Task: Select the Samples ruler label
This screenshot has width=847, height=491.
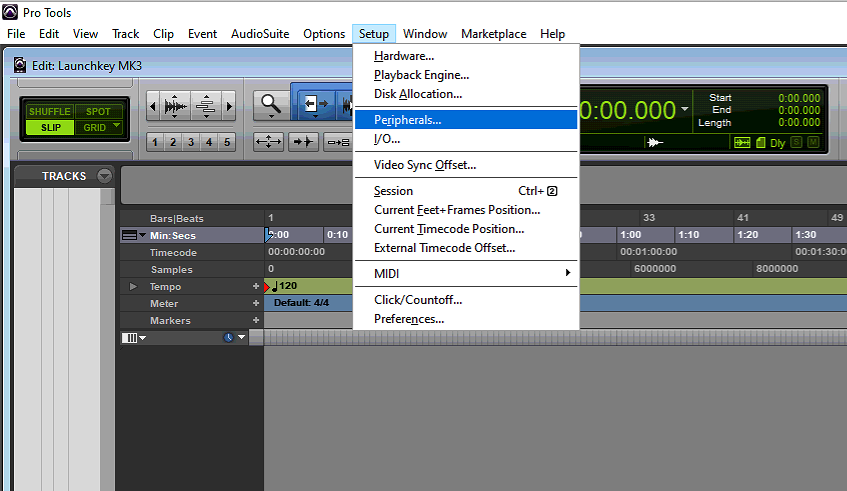Action: click(171, 269)
